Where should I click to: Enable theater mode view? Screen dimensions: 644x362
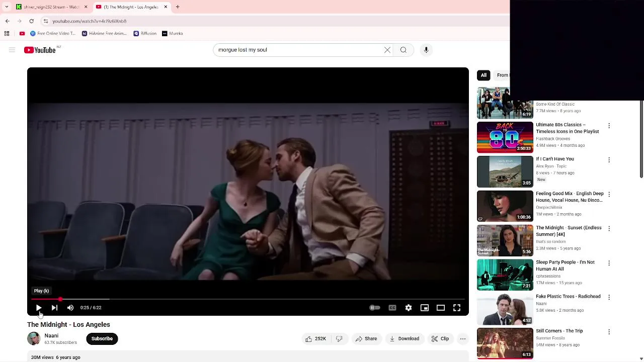tap(441, 308)
